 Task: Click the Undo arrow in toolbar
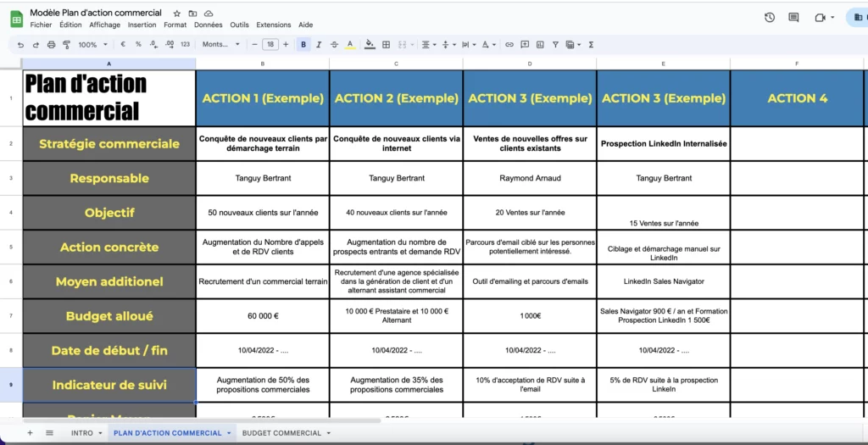21,45
